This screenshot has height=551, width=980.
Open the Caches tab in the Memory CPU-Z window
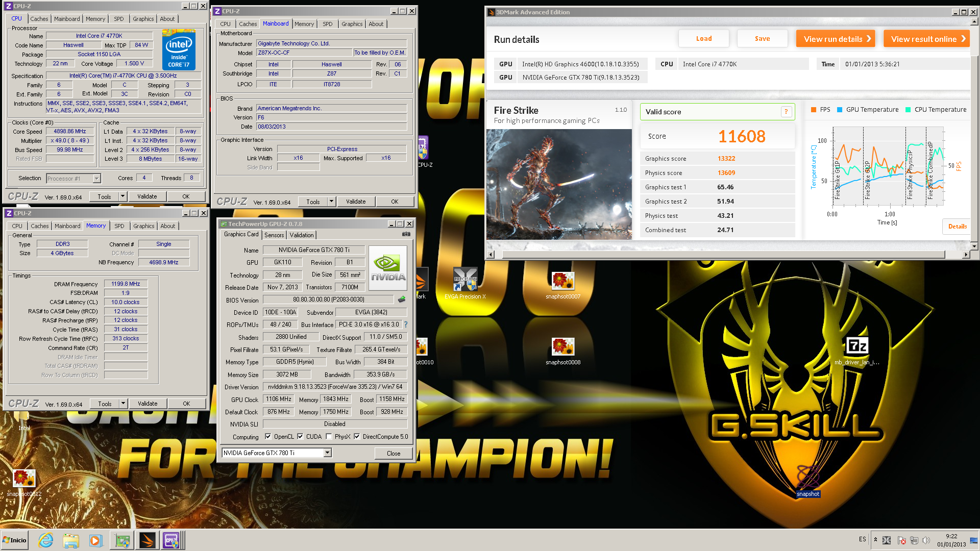pyautogui.click(x=39, y=226)
